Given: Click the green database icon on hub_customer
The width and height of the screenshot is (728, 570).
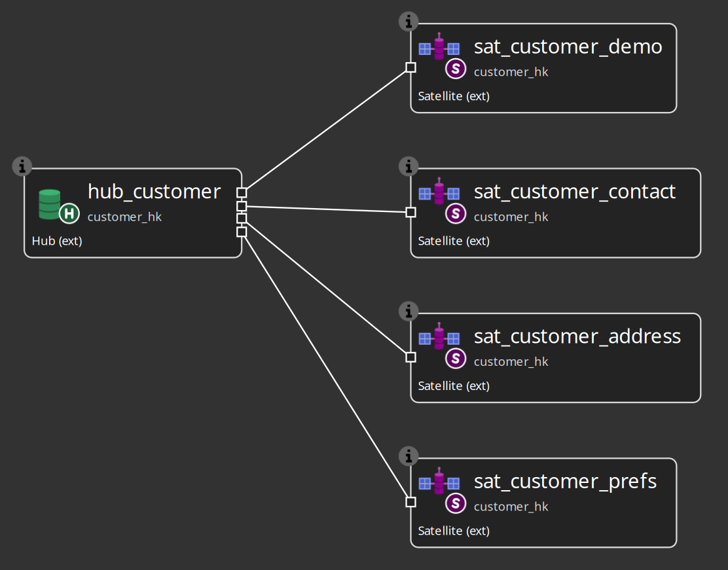Looking at the screenshot, I should pos(49,204).
